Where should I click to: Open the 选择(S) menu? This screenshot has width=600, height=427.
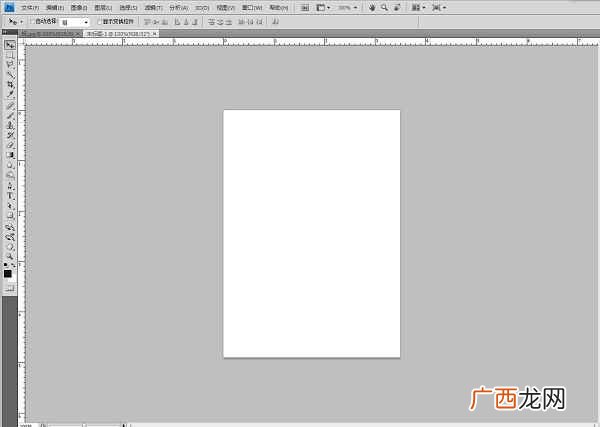point(128,8)
